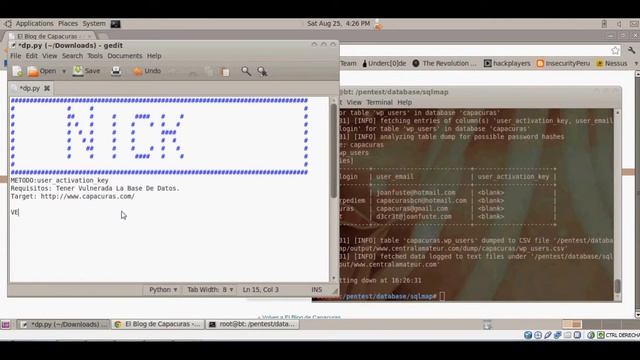Click the INS insert mode indicator

[317, 290]
